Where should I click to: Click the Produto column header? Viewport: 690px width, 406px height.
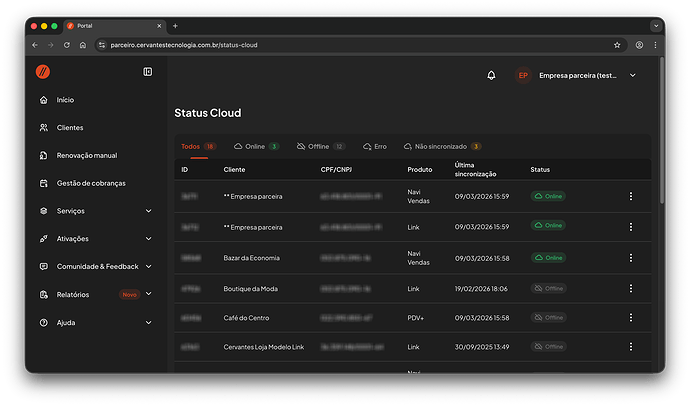(420, 170)
